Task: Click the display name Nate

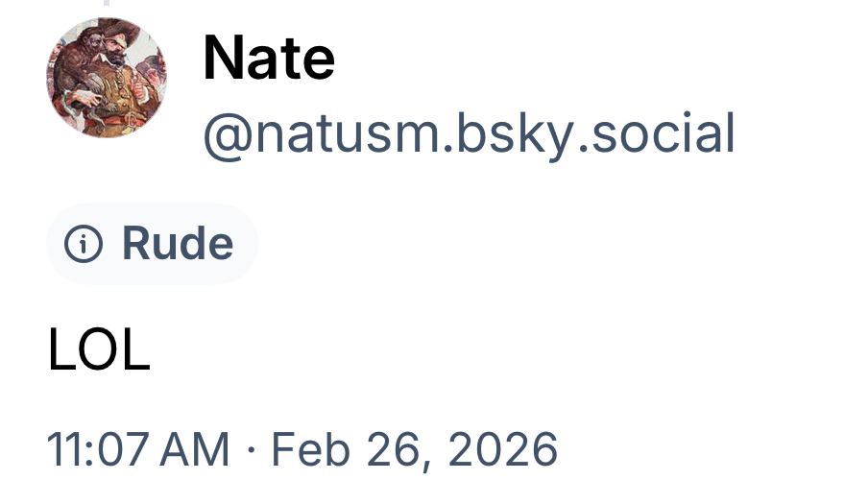Action: pyautogui.click(x=269, y=58)
